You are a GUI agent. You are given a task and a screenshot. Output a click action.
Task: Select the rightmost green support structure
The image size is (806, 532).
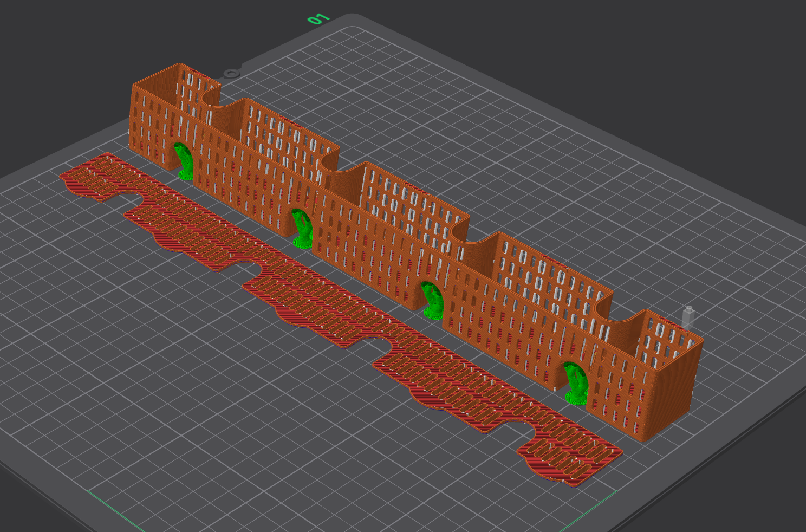pyautogui.click(x=576, y=384)
